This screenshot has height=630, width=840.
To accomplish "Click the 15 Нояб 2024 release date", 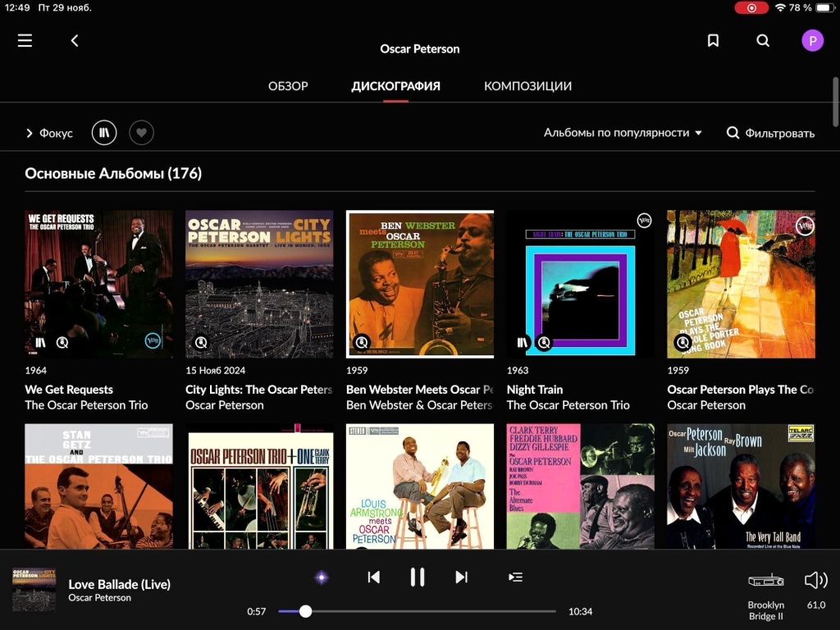I will [216, 370].
